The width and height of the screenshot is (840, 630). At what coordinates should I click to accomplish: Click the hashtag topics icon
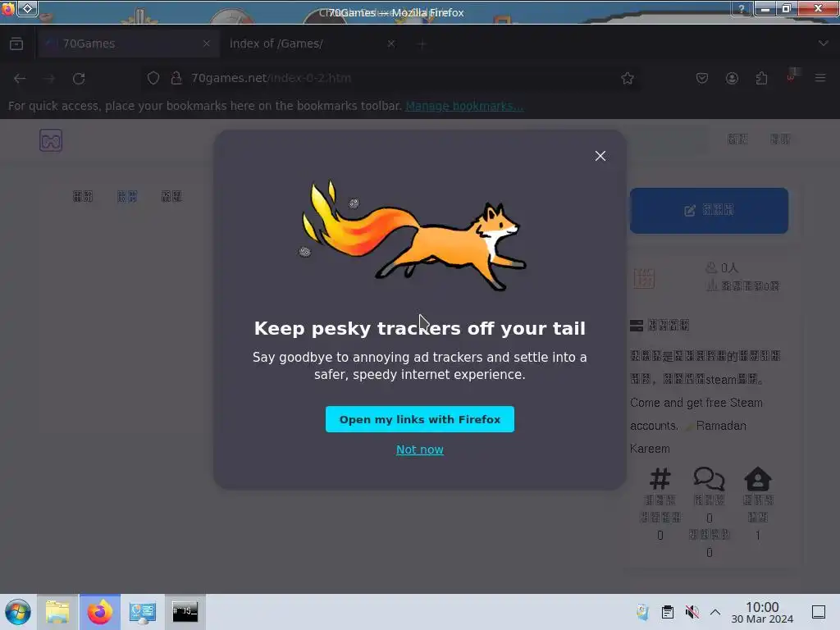[660, 478]
